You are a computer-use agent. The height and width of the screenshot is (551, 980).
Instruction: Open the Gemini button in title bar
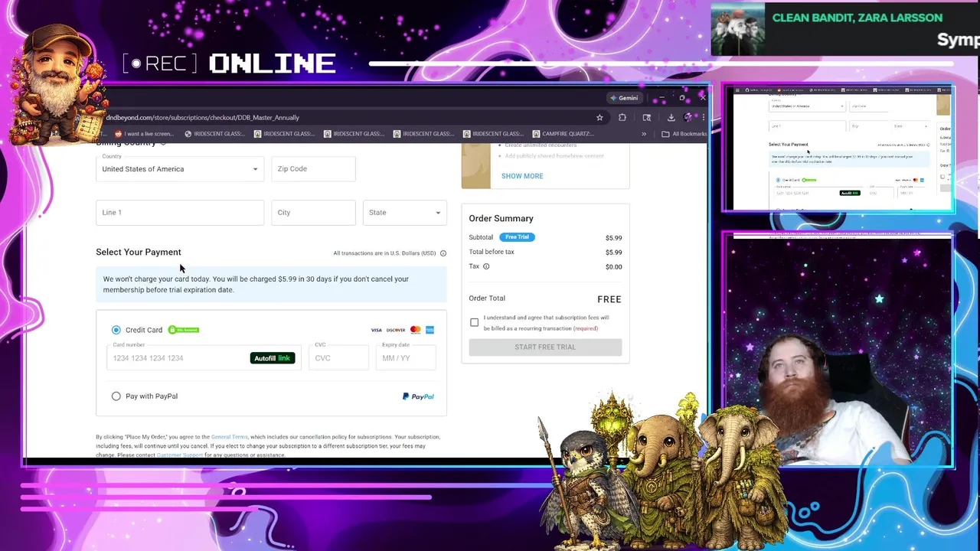tap(623, 98)
